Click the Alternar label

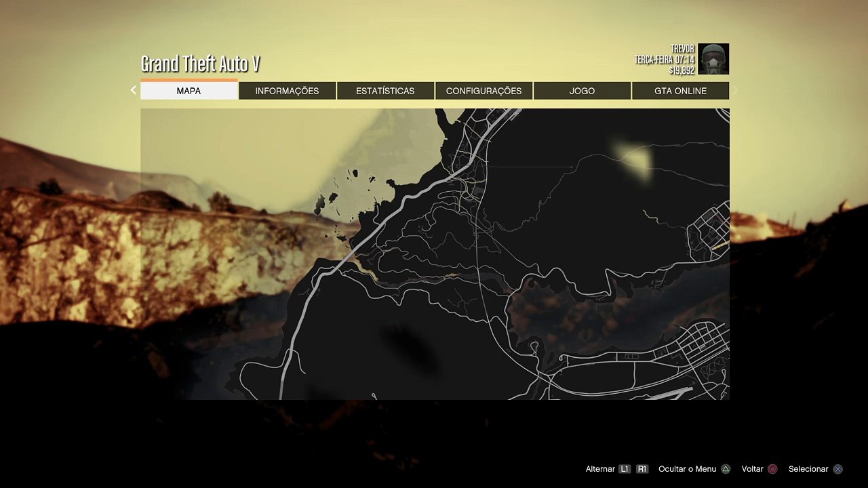[x=600, y=469]
